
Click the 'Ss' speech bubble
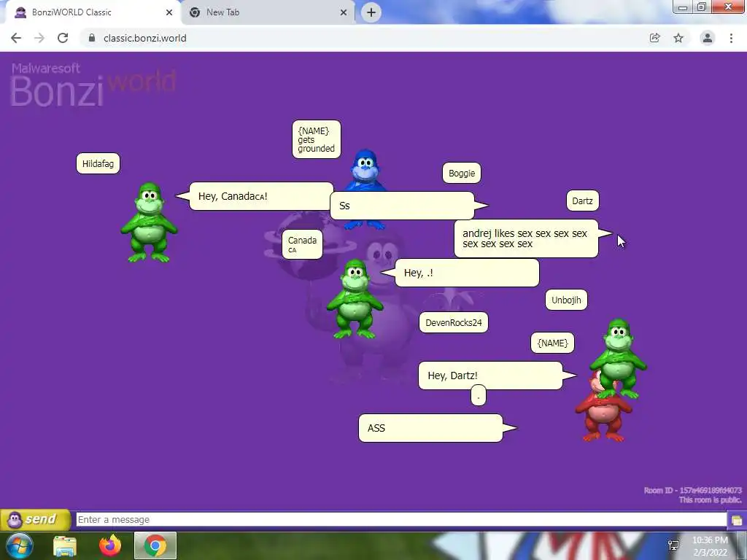click(x=402, y=206)
